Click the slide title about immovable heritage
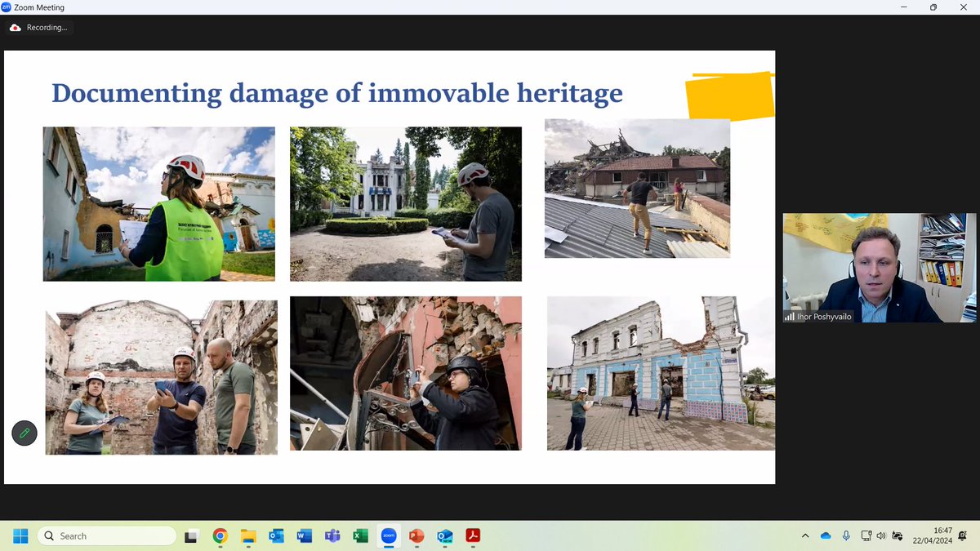The image size is (980, 551). click(x=337, y=92)
